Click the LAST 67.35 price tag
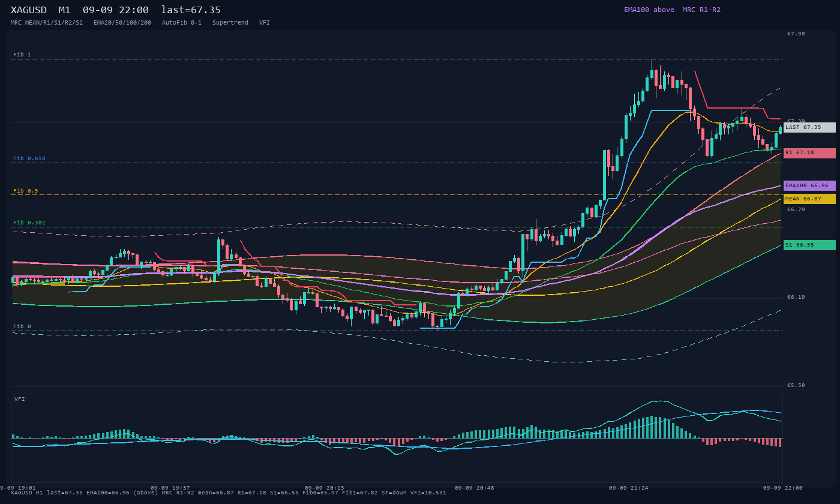Viewport: 840px width, 504px height. [809, 127]
